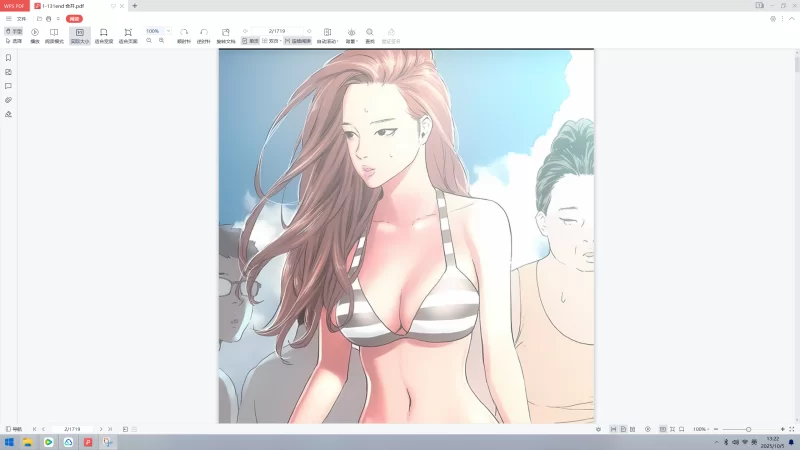Select the actual size view icon
Viewport: 800px width, 450px height.
click(79, 33)
